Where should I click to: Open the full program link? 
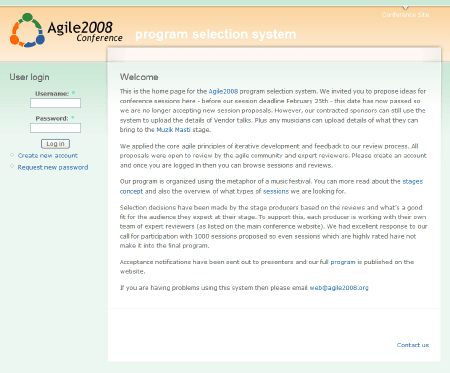click(343, 262)
